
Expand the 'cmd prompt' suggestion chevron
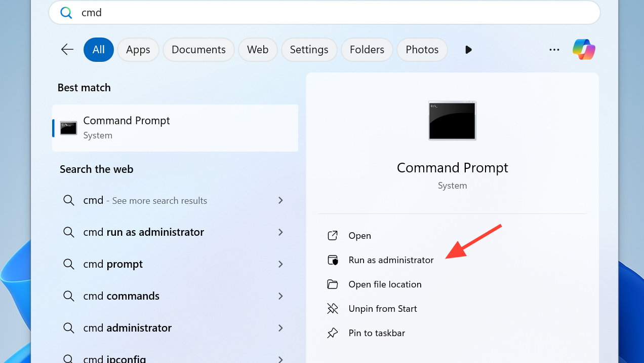[x=280, y=264]
